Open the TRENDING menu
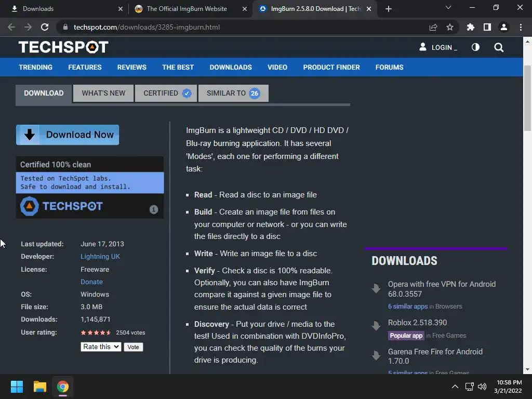Screen dimensions: 532x399 36,67
